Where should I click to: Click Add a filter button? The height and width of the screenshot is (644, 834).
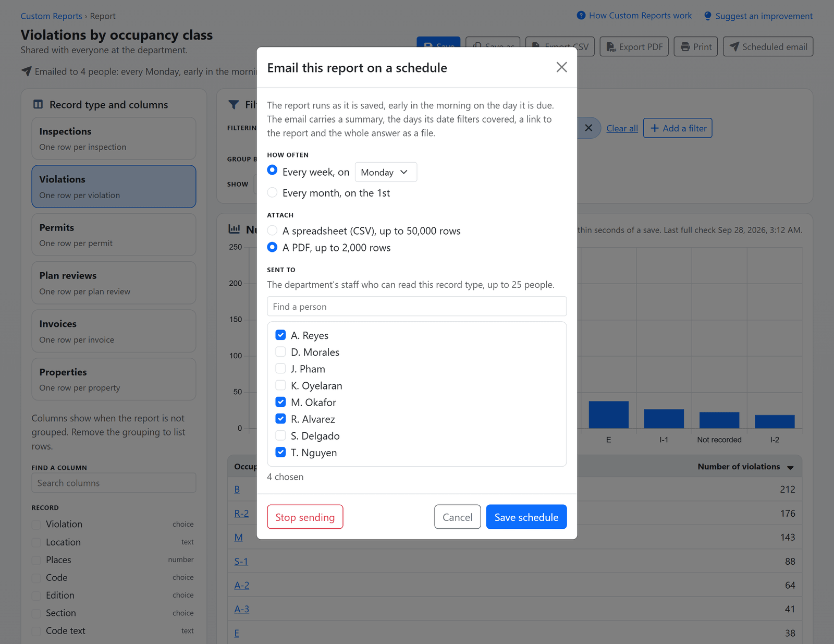pos(678,128)
